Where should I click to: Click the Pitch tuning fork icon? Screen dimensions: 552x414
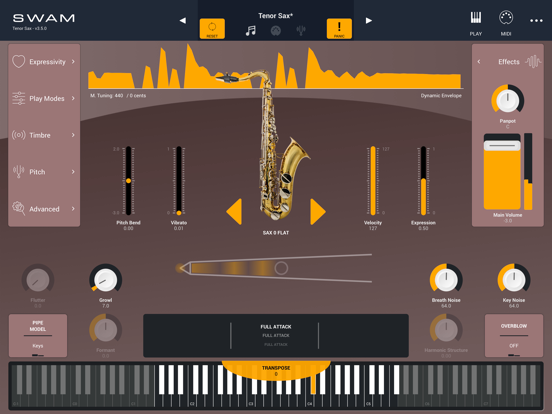pos(19,171)
